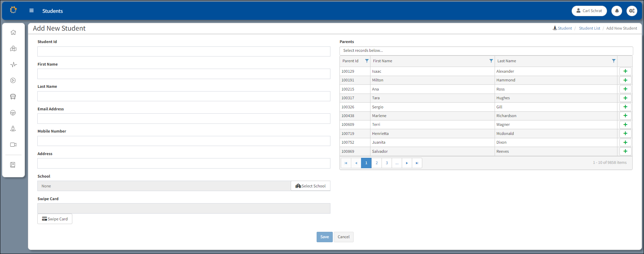Open the bus icon in the sidebar
The width and height of the screenshot is (644, 254).
pyautogui.click(x=13, y=97)
